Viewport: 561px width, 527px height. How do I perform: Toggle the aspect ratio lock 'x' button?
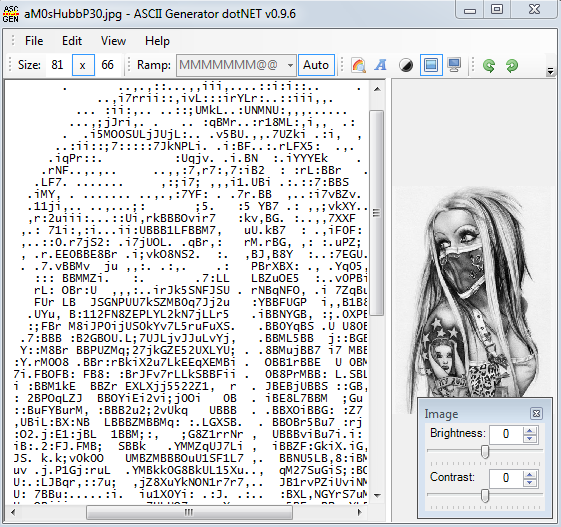tap(83, 65)
